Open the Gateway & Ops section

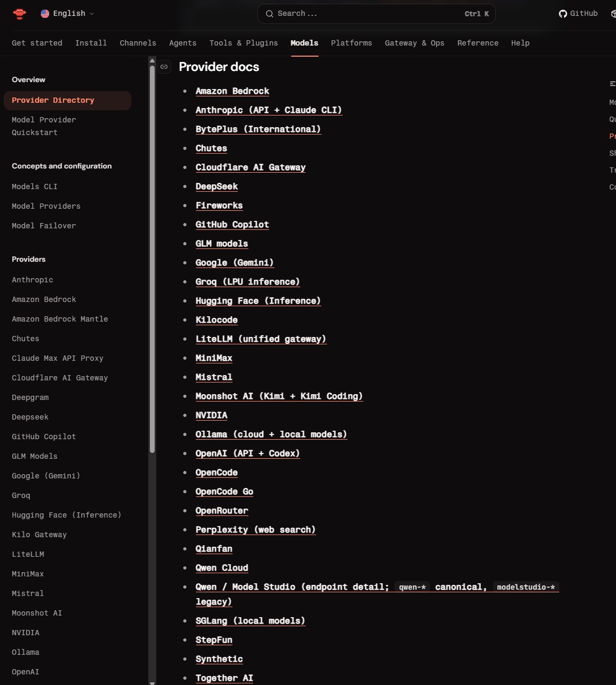click(x=415, y=43)
